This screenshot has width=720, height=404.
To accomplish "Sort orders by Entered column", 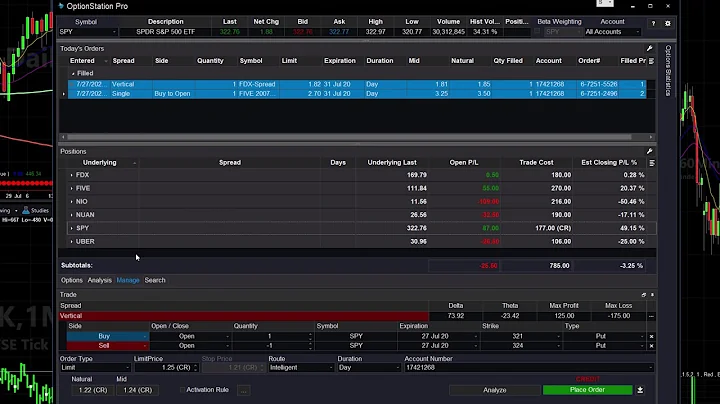I will click(83, 61).
